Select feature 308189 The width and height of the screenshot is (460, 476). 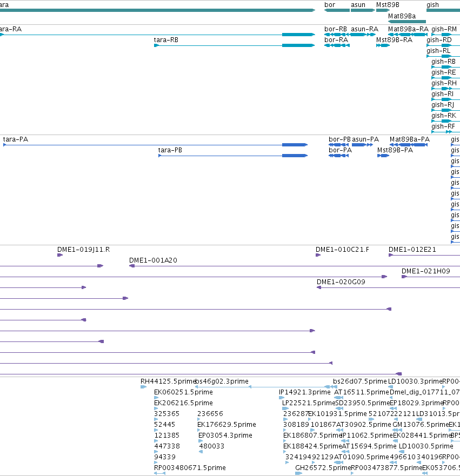285,430
